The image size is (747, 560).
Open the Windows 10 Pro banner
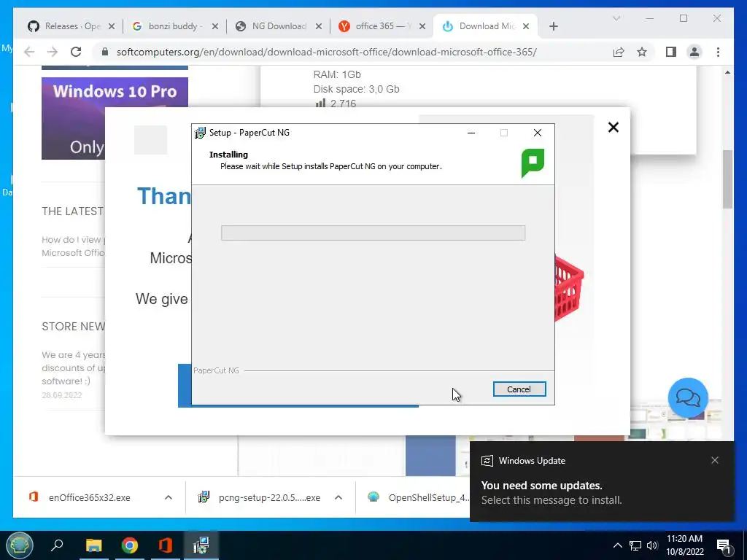(115, 118)
